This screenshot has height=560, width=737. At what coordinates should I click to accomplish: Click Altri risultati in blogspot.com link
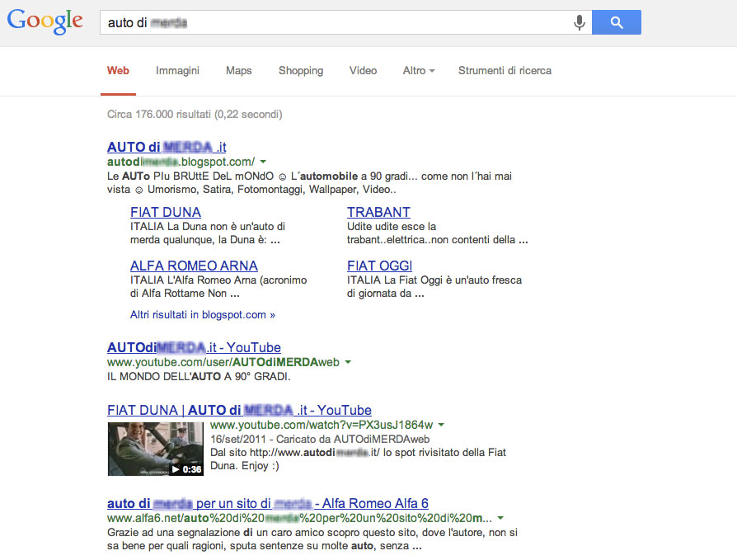203,314
